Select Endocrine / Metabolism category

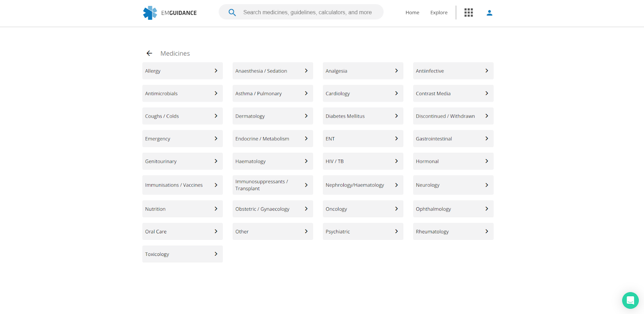[x=273, y=139]
